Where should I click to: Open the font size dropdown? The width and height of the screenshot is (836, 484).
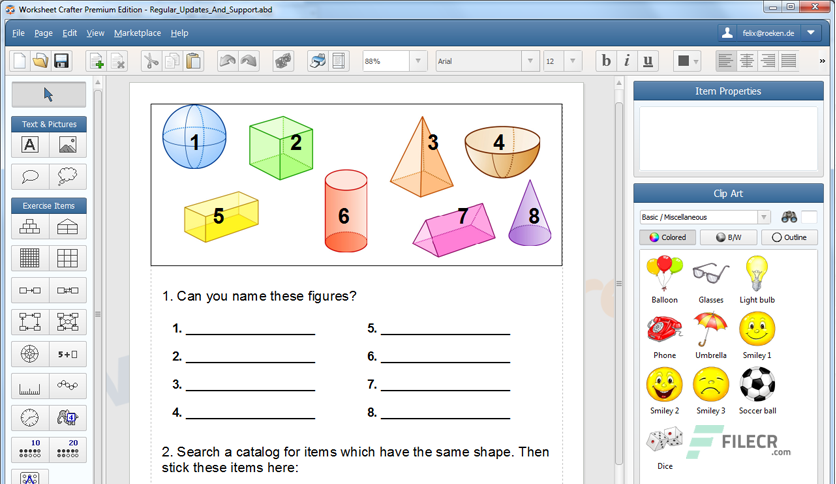(573, 61)
